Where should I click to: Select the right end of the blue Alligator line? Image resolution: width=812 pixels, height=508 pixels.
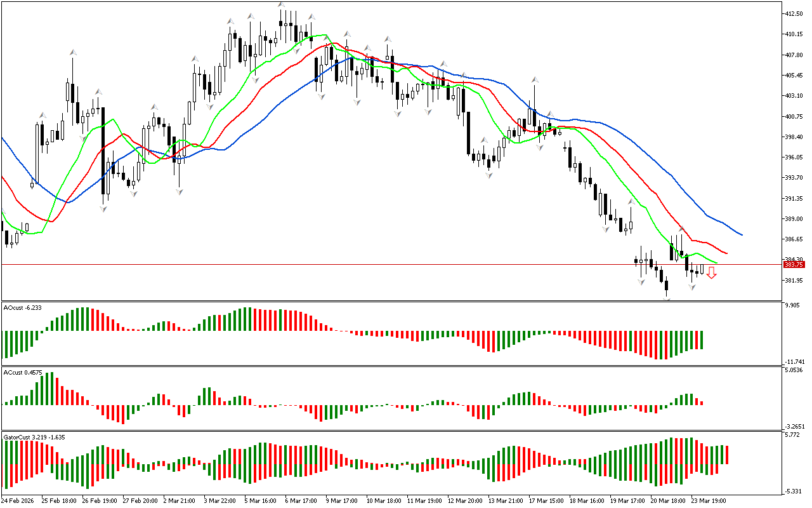[x=741, y=234]
